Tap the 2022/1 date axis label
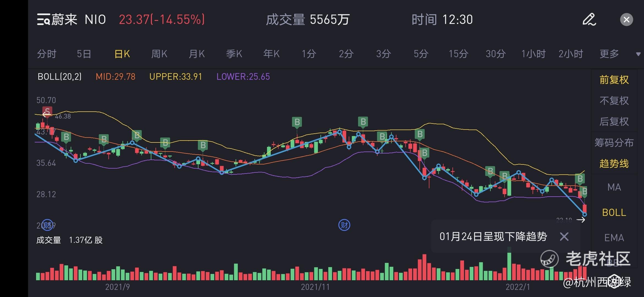644x297 pixels. coord(518,287)
